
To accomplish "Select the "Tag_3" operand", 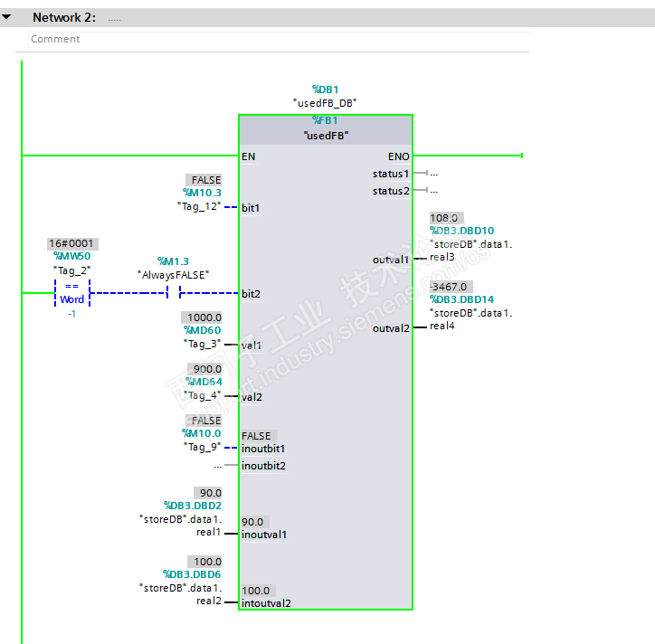I will pos(202,344).
